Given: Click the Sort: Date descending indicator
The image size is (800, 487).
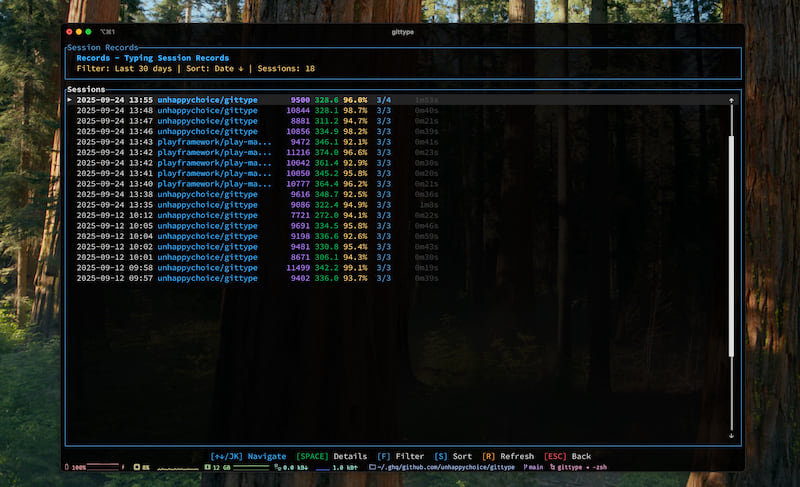Looking at the screenshot, I should click(x=214, y=69).
